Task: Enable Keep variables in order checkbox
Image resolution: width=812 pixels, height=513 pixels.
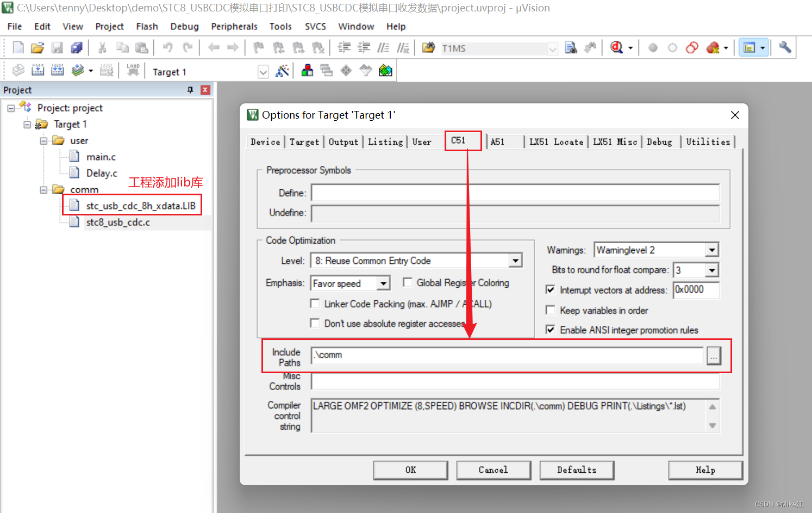Action: click(550, 310)
